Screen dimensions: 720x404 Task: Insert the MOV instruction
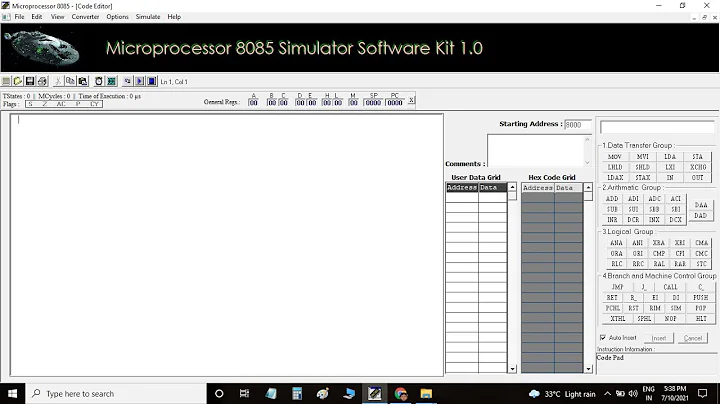pos(615,157)
